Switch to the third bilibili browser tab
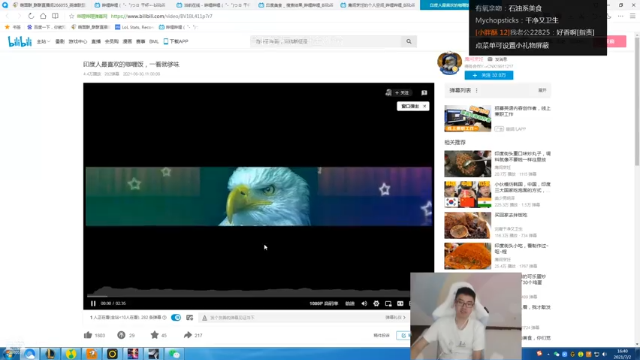The height and width of the screenshot is (360, 640). (x=214, y=5)
